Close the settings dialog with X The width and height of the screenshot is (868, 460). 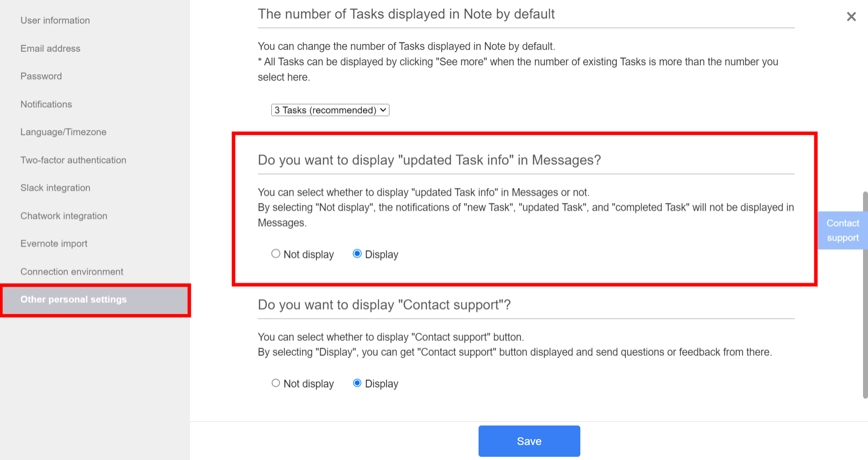851,17
